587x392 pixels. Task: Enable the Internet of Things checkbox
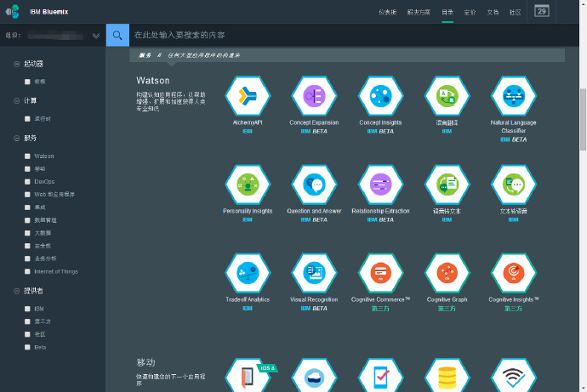point(27,271)
